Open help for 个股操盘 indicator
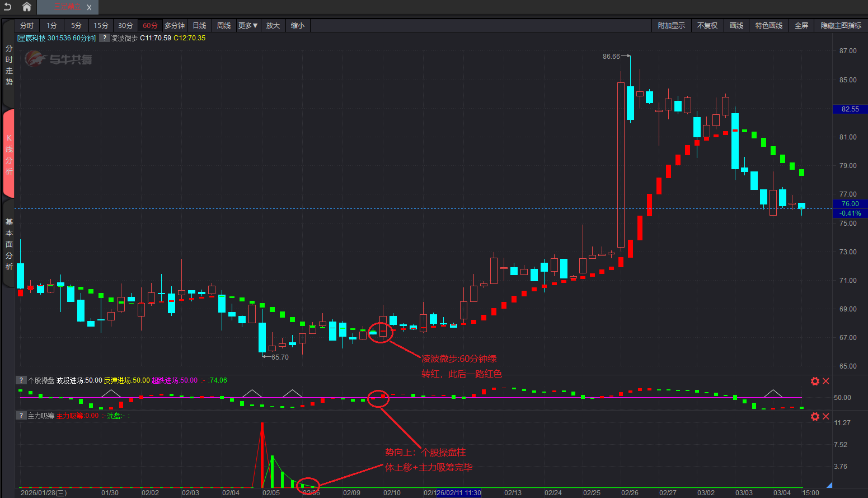This screenshot has width=868, height=498. 21,380
